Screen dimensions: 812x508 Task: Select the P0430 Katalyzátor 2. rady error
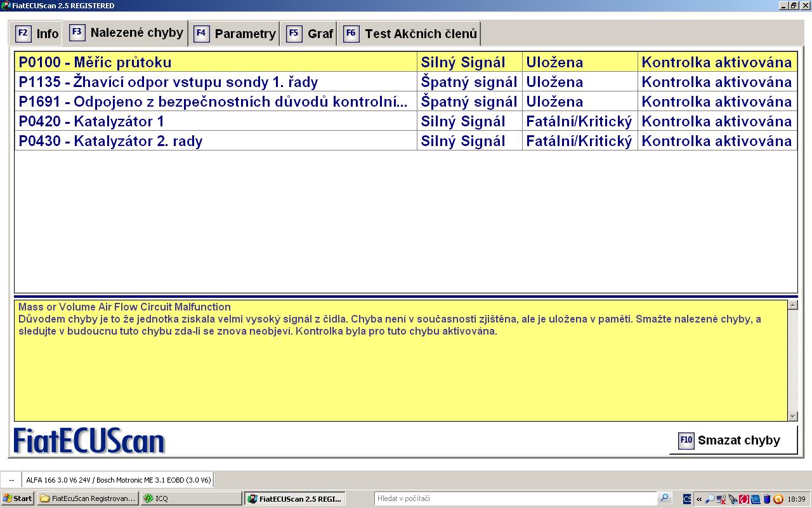coord(216,141)
